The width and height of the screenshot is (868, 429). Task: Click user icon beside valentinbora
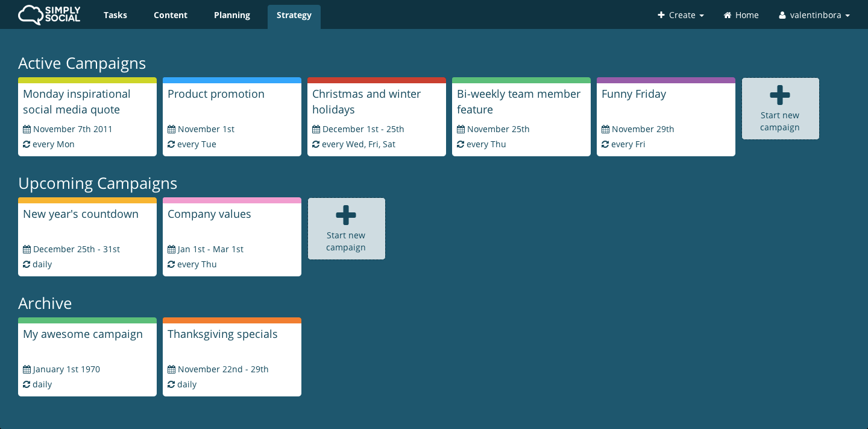pos(782,15)
